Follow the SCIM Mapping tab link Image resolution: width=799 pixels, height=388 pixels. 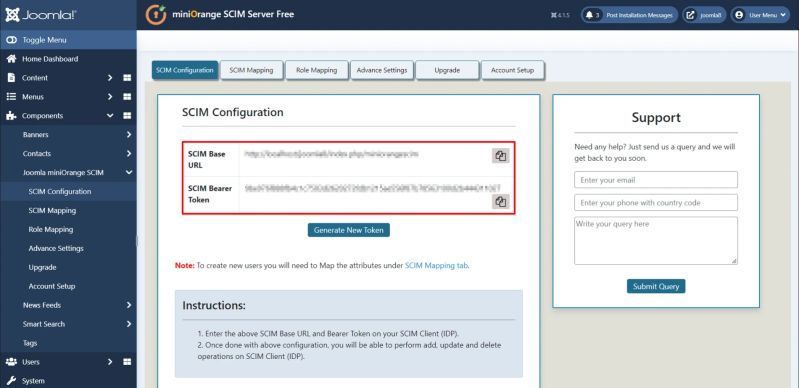pyautogui.click(x=436, y=265)
